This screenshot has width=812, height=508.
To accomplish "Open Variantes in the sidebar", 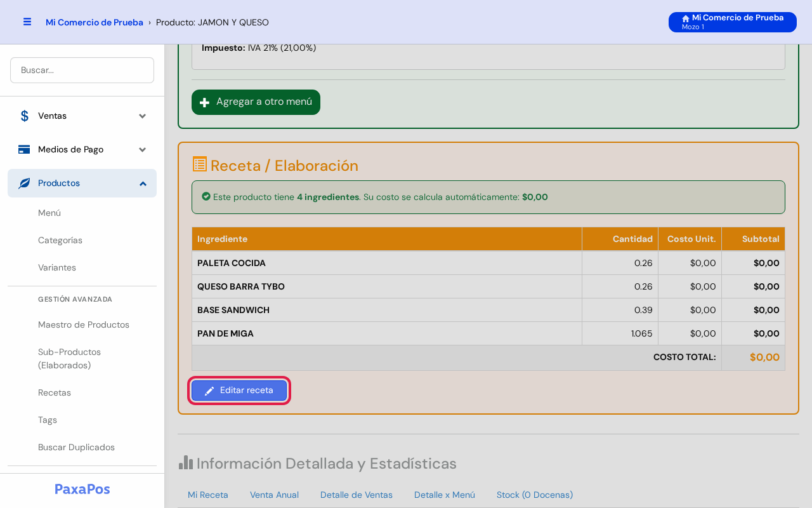I will [x=57, y=267].
